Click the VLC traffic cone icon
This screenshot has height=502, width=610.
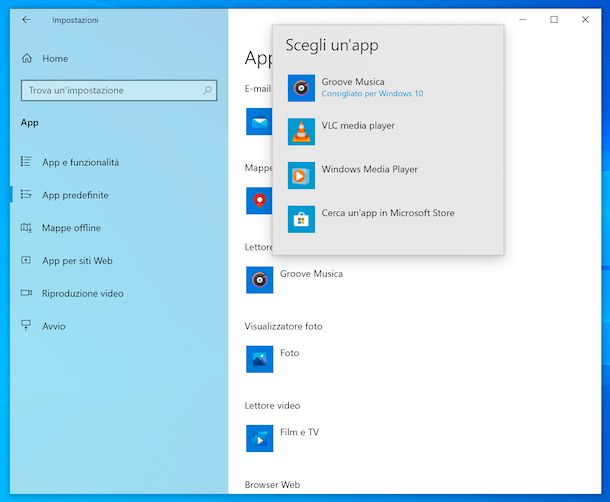pyautogui.click(x=301, y=132)
